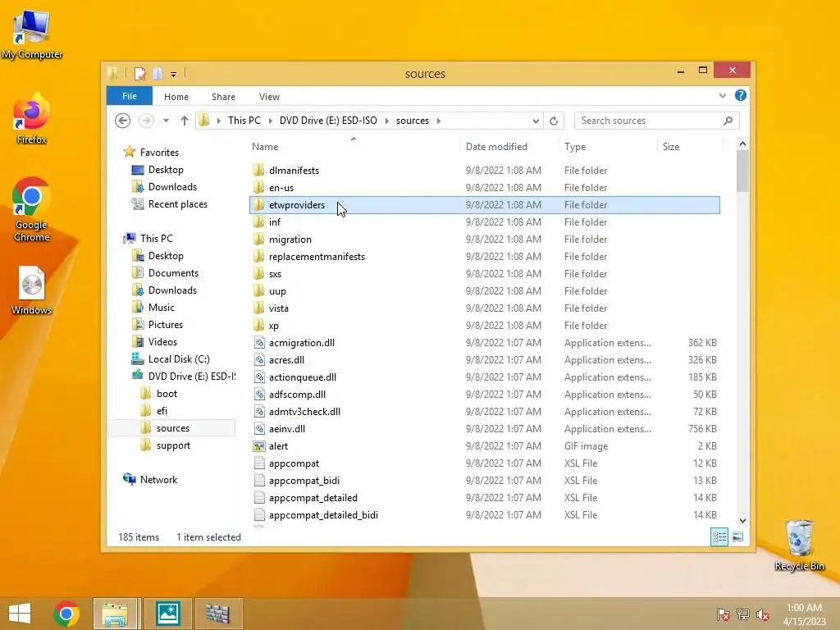Select the migration folder row
Viewport: 840px width, 630px height.
coord(484,240)
